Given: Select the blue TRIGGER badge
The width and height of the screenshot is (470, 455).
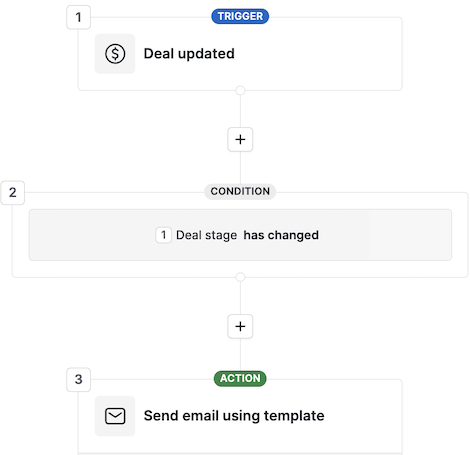Looking at the screenshot, I should (240, 16).
